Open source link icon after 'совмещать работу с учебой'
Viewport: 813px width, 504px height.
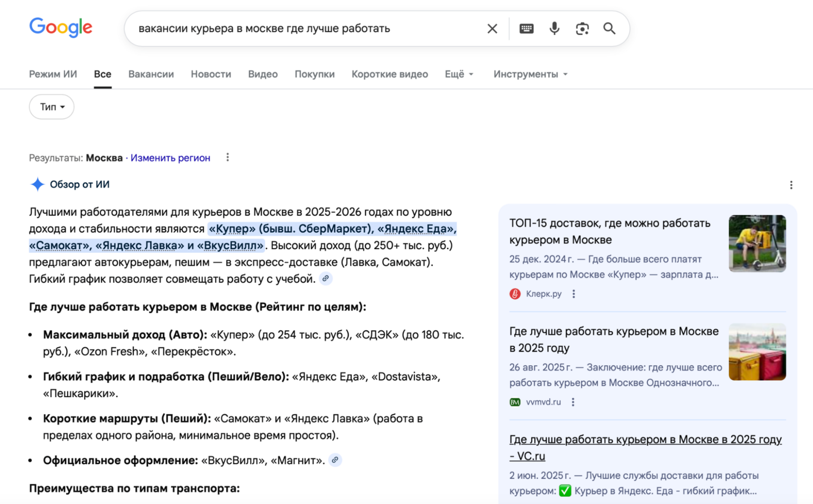click(326, 279)
